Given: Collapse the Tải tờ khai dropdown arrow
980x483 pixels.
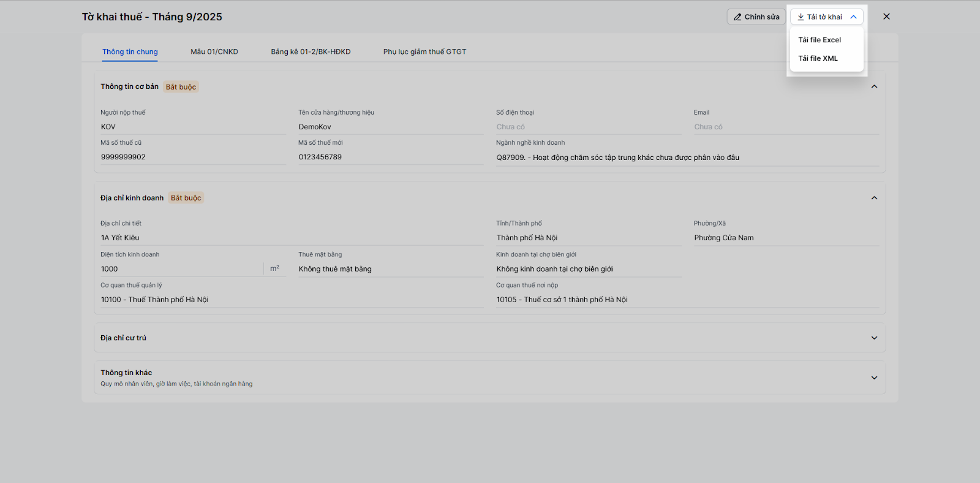Looking at the screenshot, I should (x=853, y=17).
